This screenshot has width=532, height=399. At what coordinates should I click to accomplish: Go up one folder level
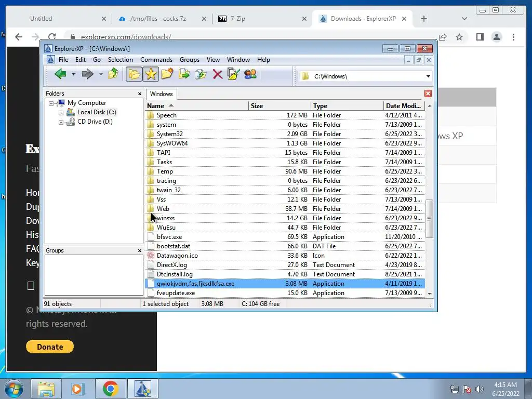pos(113,74)
